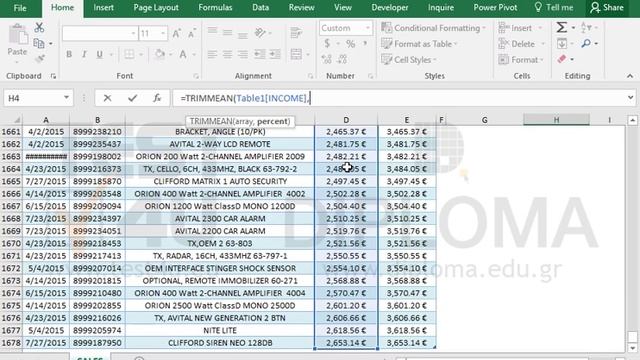Switch to the Data tab
The height and width of the screenshot is (360, 640).
tap(260, 8)
